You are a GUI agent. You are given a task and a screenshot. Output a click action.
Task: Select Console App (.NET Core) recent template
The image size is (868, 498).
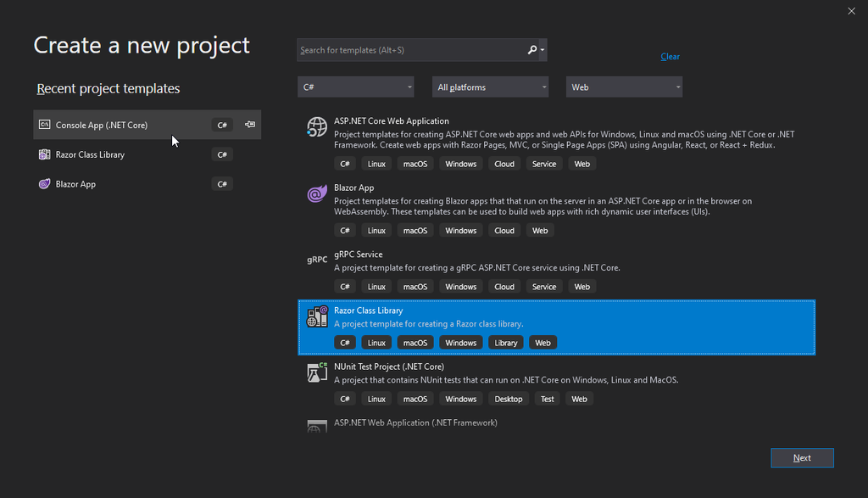point(147,125)
